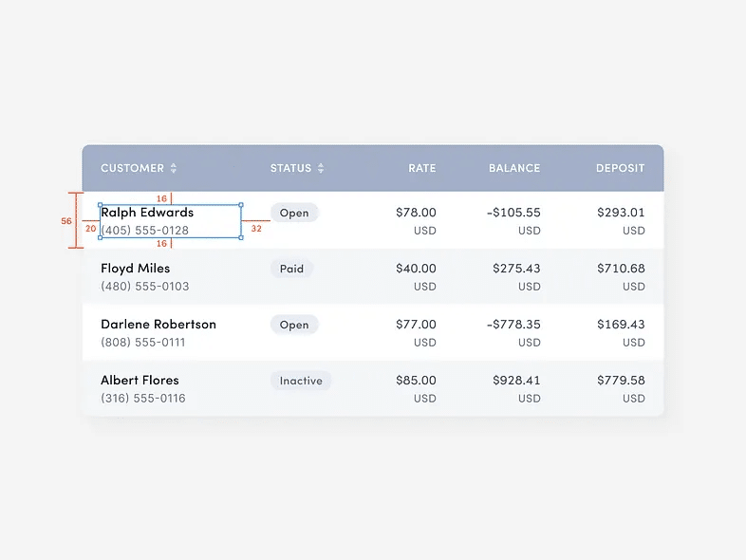Select the Ralph Edwards customer name

(147, 213)
